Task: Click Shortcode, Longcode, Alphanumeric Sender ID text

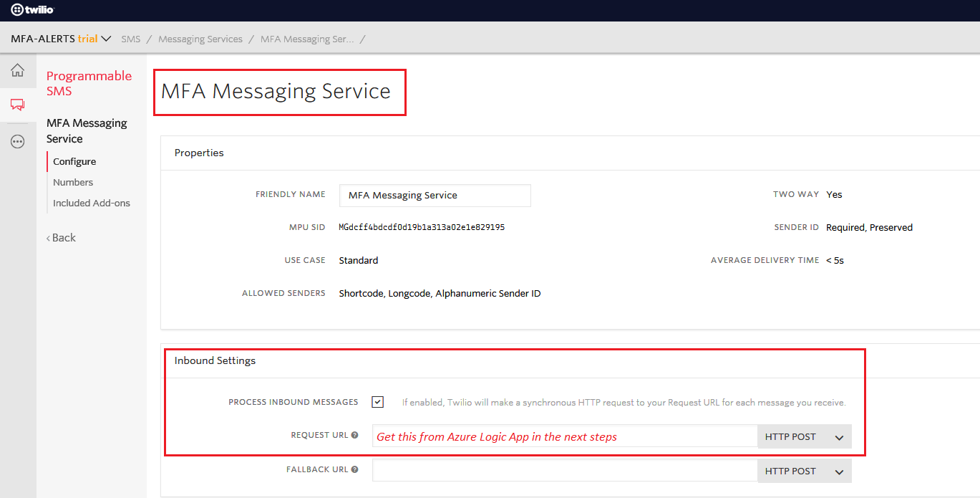Action: 440,293
